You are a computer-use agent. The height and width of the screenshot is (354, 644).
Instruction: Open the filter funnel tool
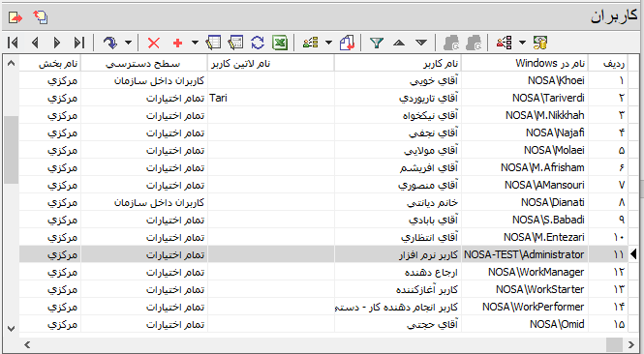(377, 43)
